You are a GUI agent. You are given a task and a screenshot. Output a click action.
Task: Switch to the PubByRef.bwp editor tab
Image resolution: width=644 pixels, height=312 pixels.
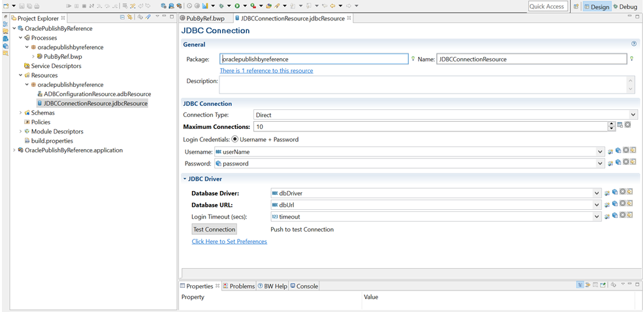[204, 18]
